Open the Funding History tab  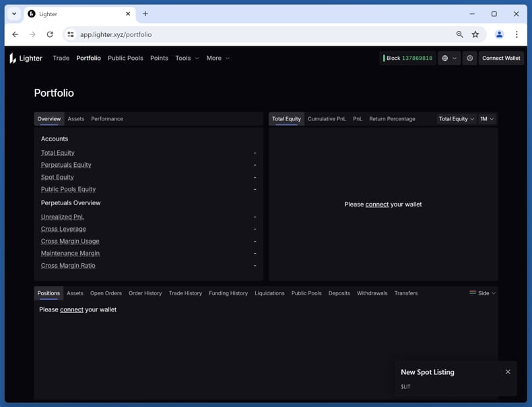coord(228,293)
